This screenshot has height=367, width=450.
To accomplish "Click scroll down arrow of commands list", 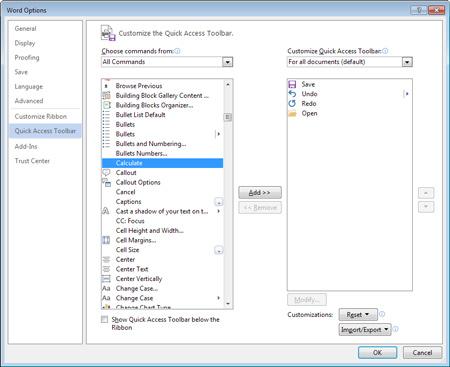I will pyautogui.click(x=228, y=304).
